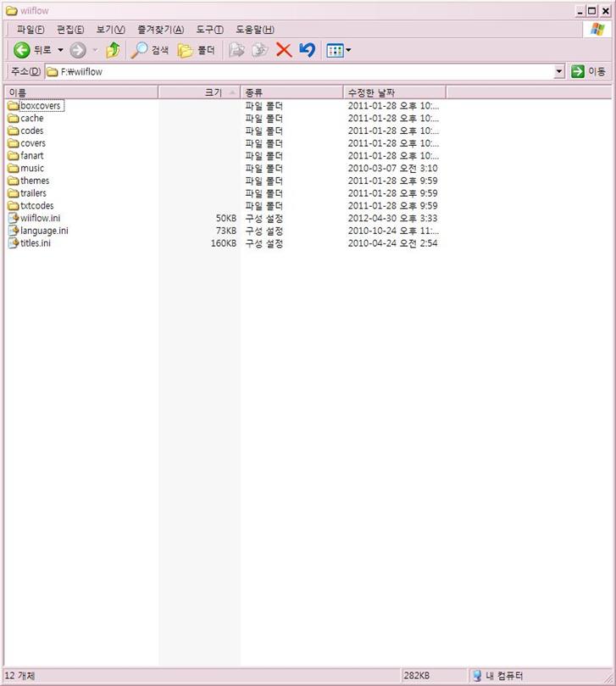616x686 pixels.
Task: Click the wiiflow.ini file name
Action: click(40, 218)
